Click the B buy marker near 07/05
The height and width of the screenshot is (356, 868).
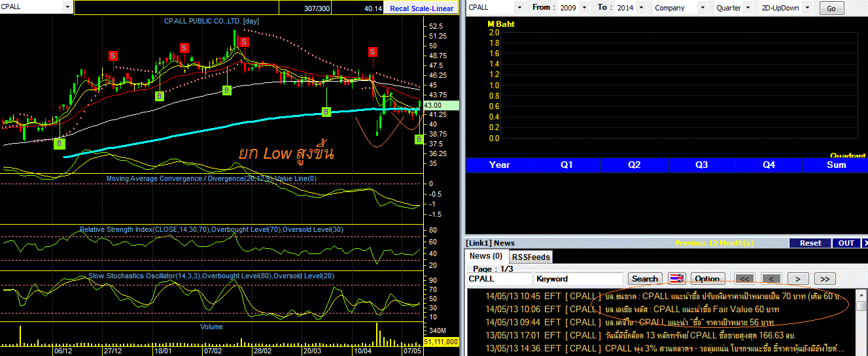click(419, 139)
